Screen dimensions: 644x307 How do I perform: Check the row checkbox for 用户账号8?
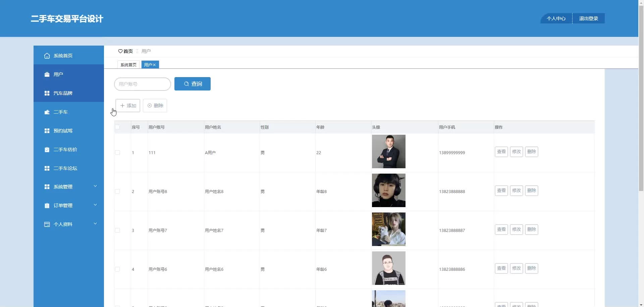117,191
